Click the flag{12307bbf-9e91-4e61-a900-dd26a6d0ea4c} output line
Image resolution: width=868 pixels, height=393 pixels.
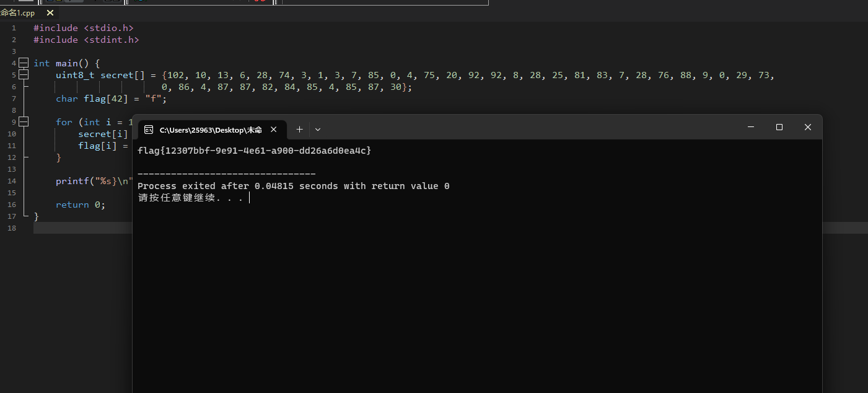254,151
